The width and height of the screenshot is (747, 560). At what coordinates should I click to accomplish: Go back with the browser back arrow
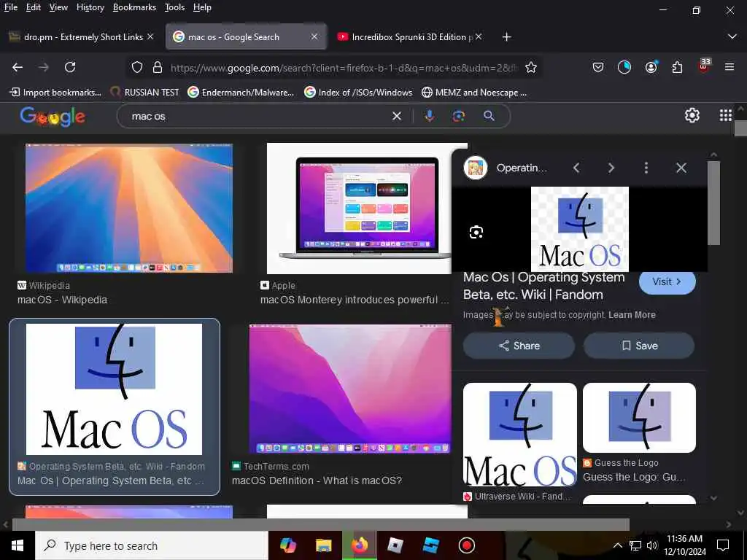tap(18, 68)
